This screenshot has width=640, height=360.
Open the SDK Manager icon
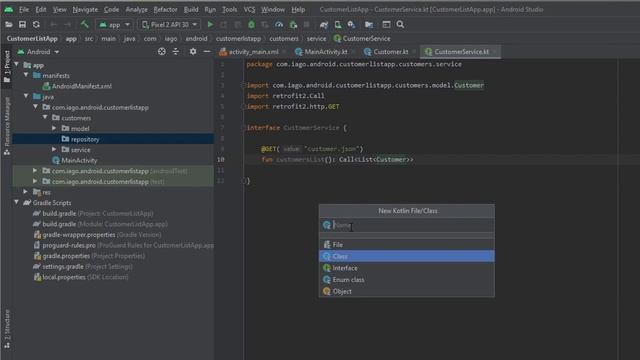(x=351, y=24)
